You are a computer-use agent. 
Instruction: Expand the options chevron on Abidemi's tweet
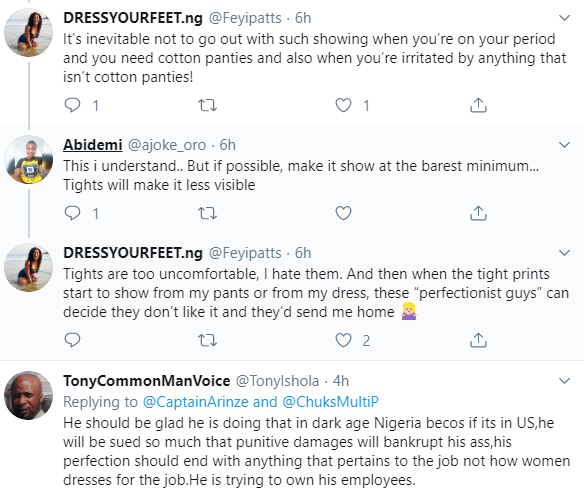point(565,145)
